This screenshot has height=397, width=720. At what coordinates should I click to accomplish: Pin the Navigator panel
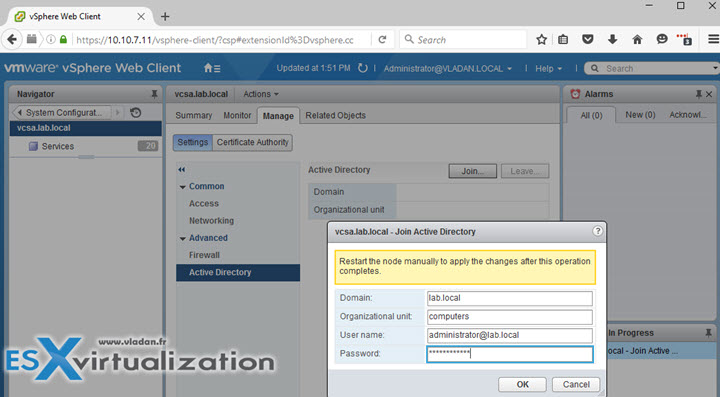point(154,94)
